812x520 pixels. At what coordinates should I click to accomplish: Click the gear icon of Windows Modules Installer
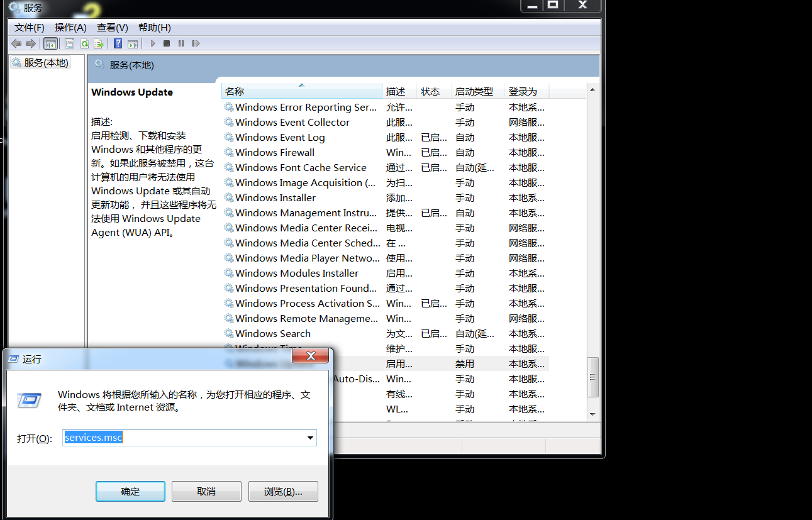[229, 273]
